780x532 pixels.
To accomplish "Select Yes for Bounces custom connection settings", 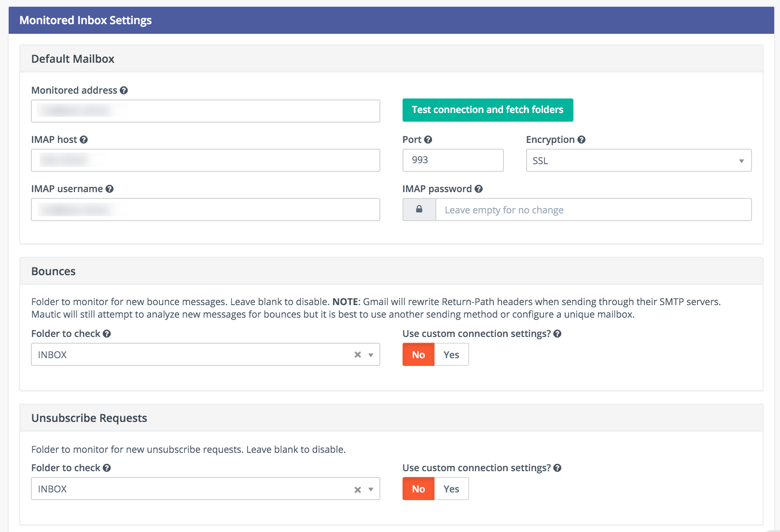I will coord(451,355).
